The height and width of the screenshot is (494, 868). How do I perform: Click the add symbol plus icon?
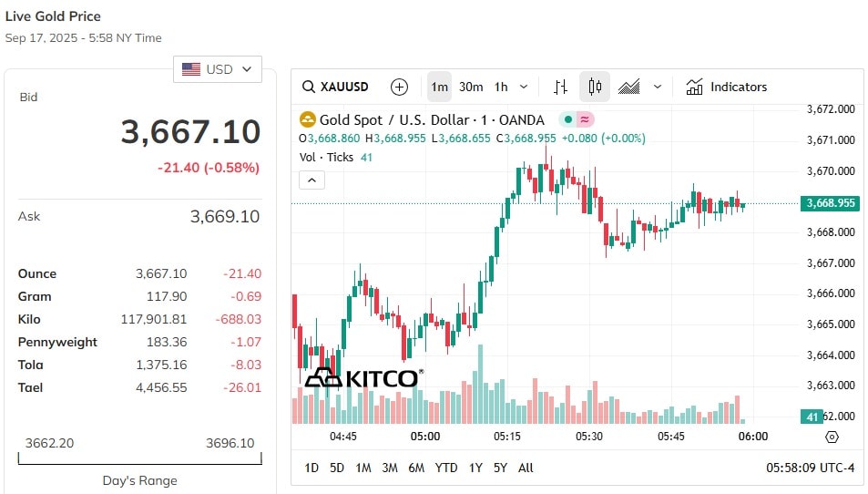click(x=399, y=87)
